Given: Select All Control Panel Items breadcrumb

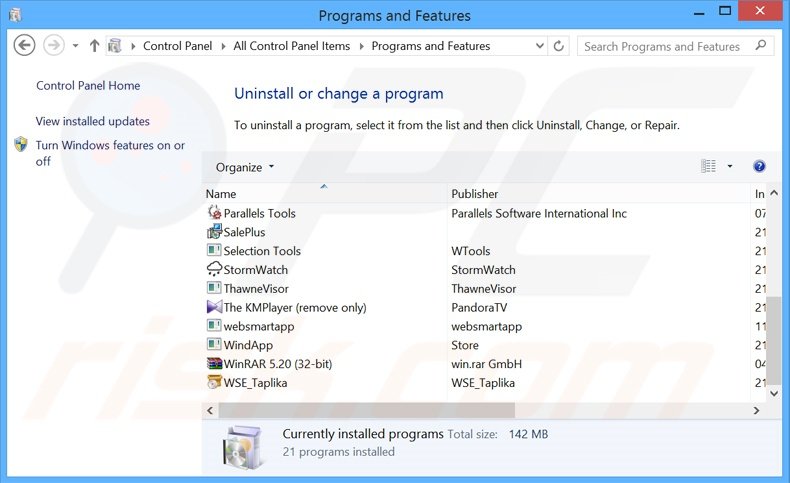Looking at the screenshot, I should tap(291, 46).
